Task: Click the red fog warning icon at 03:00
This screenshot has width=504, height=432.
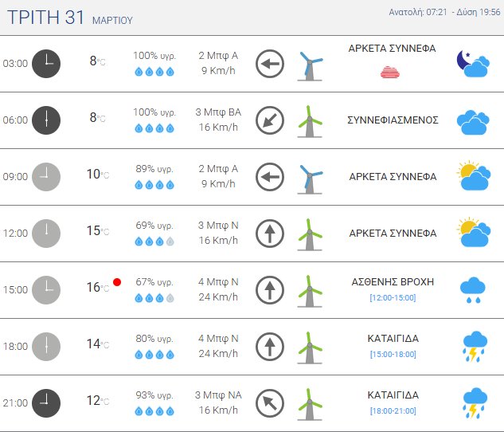Action: click(390, 73)
